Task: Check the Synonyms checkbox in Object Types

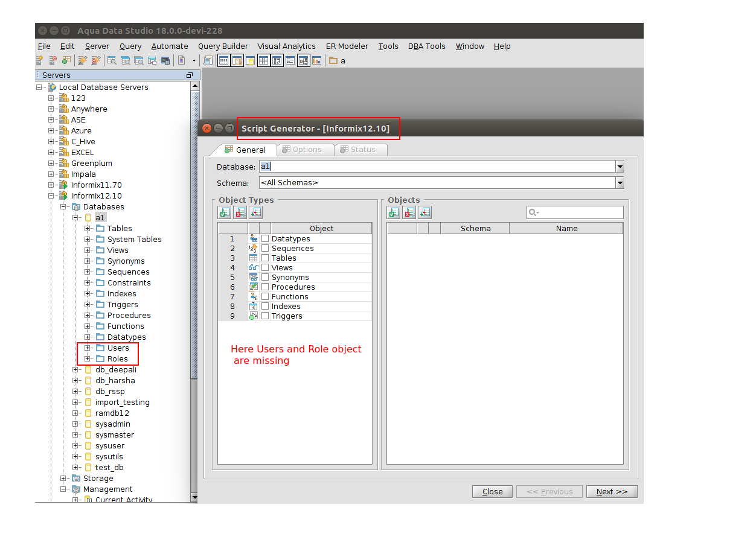Action: click(x=265, y=277)
